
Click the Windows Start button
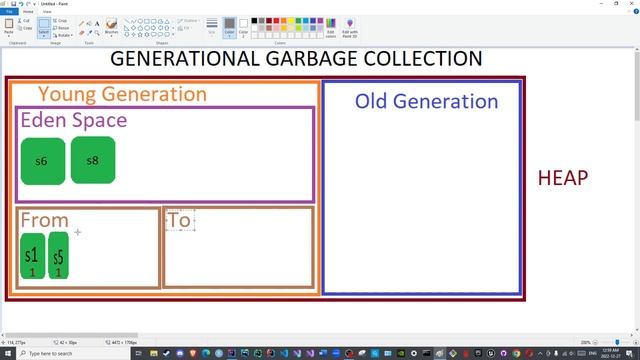pyautogui.click(x=8, y=353)
